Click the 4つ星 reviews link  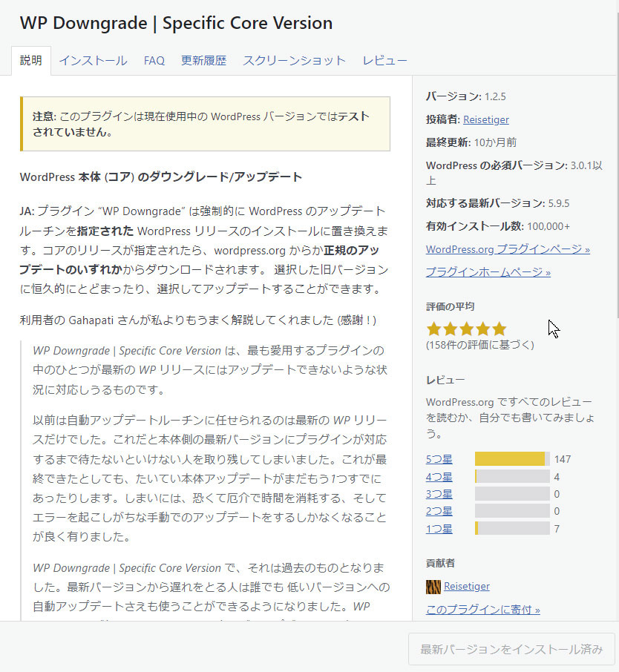[439, 477]
